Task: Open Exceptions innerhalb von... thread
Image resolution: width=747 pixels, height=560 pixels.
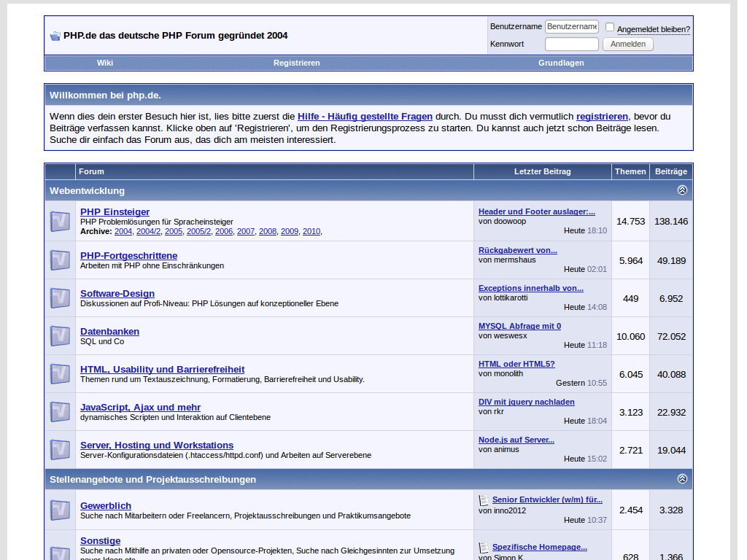Action: point(531,289)
